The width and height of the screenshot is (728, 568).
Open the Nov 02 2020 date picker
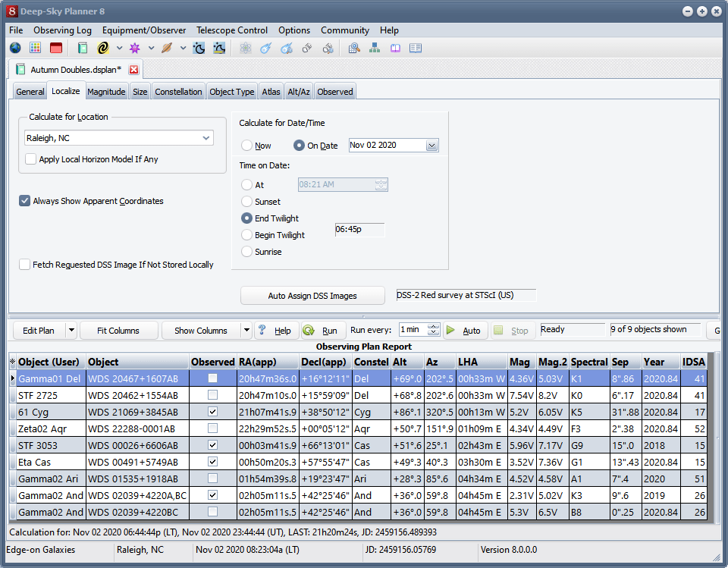coord(431,146)
